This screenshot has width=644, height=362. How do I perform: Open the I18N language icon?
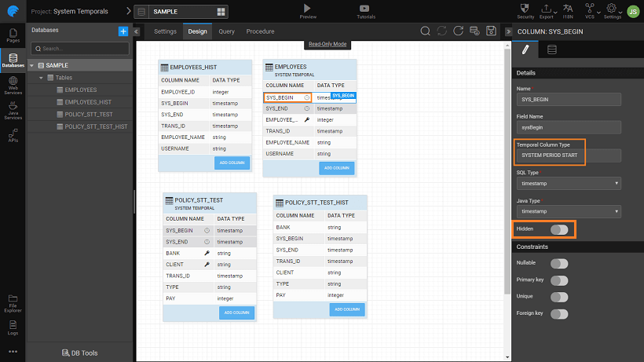[x=567, y=8]
